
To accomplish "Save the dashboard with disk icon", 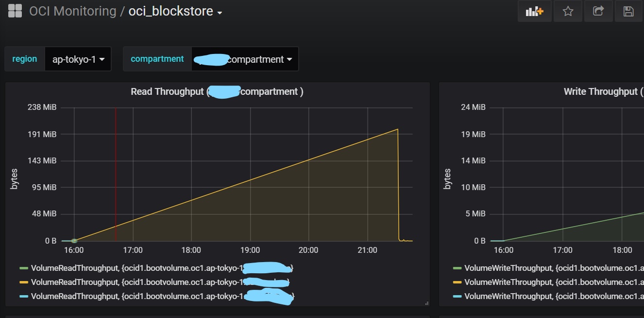I will click(x=628, y=11).
